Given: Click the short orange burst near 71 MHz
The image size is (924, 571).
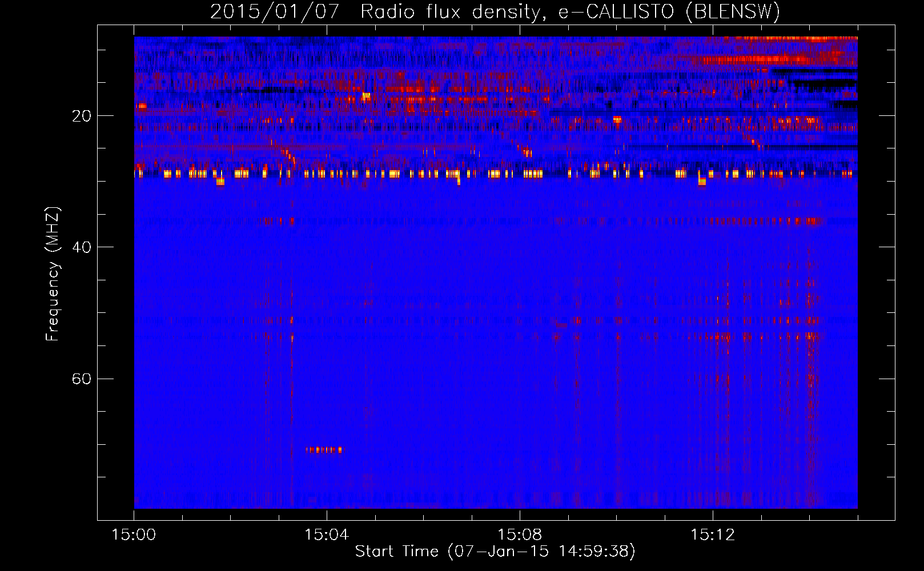Looking at the screenshot, I should click(324, 450).
